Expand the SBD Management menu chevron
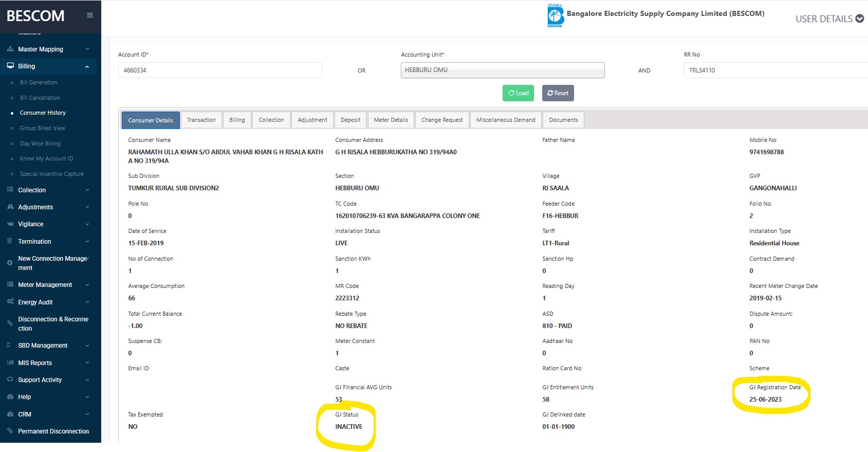The width and height of the screenshot is (868, 452). point(87,346)
